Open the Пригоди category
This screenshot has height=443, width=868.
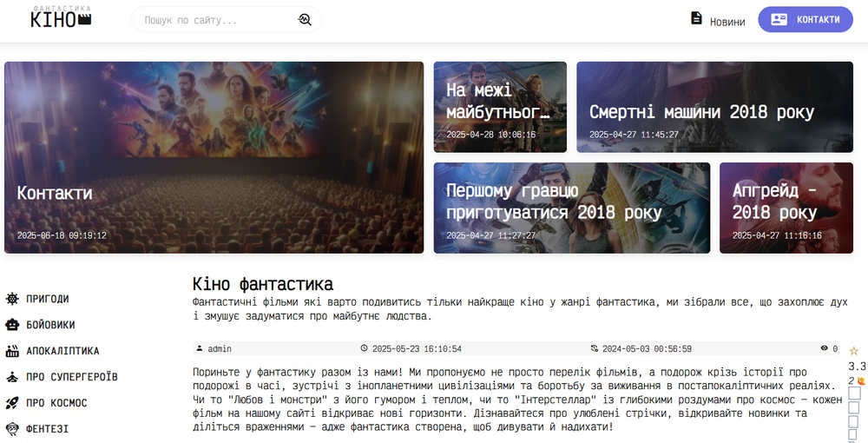pos(48,299)
